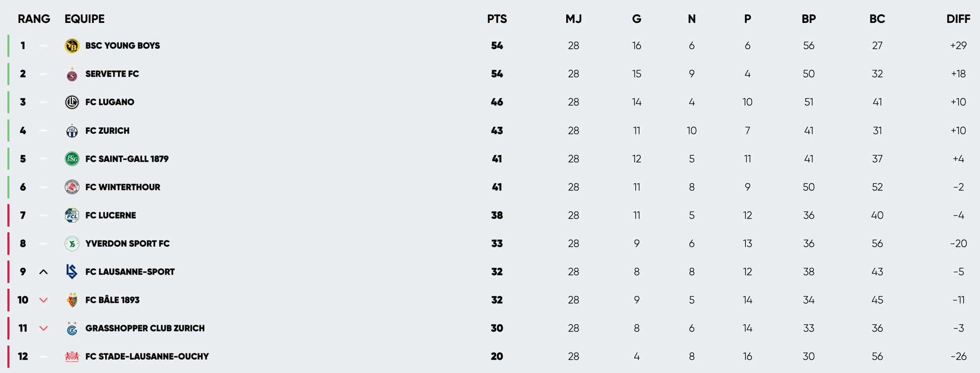This screenshot has width=980, height=373.
Task: Open the Grasshopper Club Zurich team link
Action: [145, 328]
